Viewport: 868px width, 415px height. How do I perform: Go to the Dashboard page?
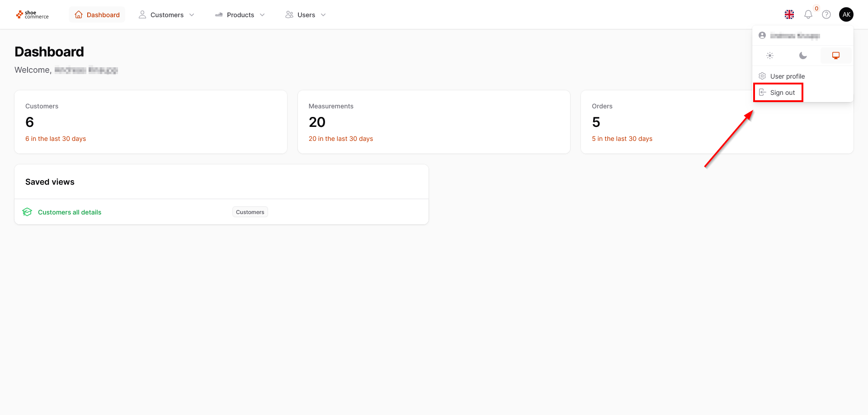(x=103, y=15)
